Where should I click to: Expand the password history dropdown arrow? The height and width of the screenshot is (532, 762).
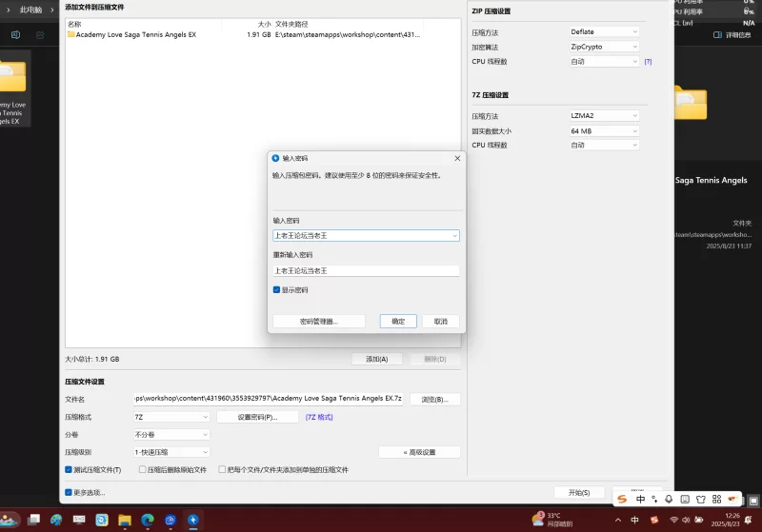(x=454, y=236)
